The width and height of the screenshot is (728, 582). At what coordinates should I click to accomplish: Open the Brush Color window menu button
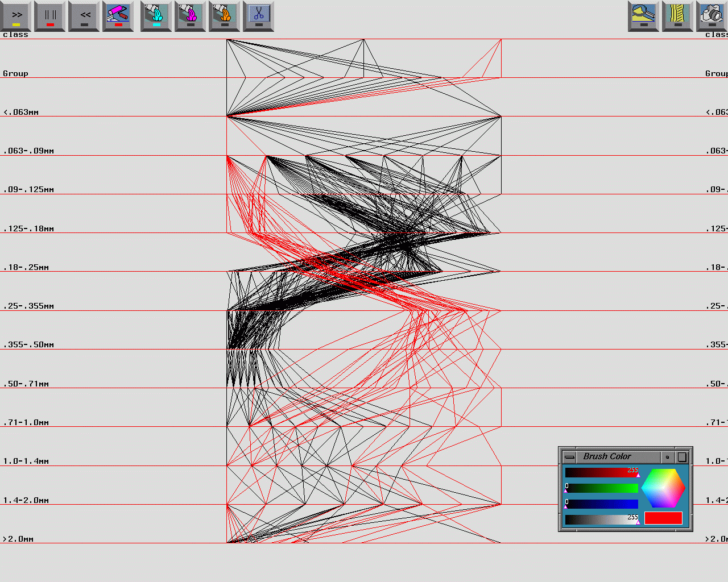point(569,457)
